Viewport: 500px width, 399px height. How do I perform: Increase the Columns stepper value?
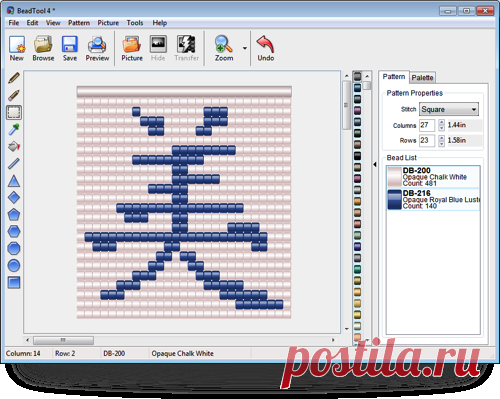[x=442, y=122]
